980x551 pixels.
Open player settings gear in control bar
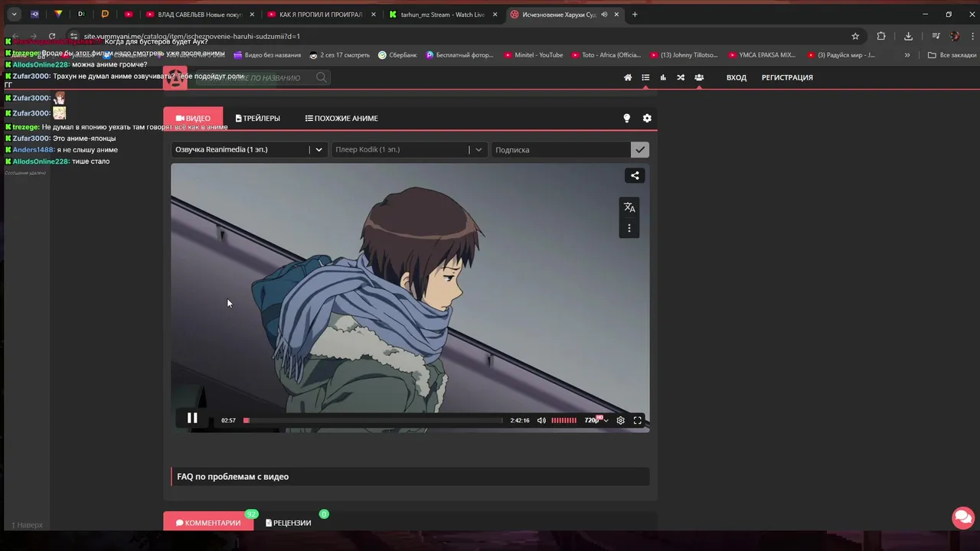point(621,420)
